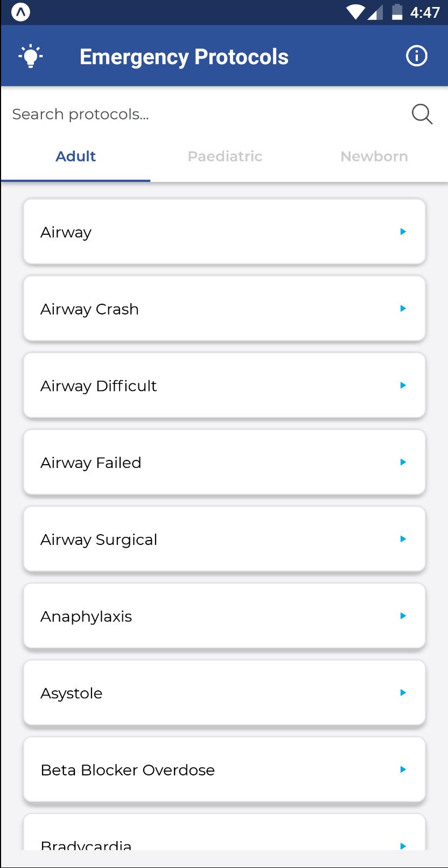Switch to the Paediatric tab
The width and height of the screenshot is (448, 868).
click(225, 156)
